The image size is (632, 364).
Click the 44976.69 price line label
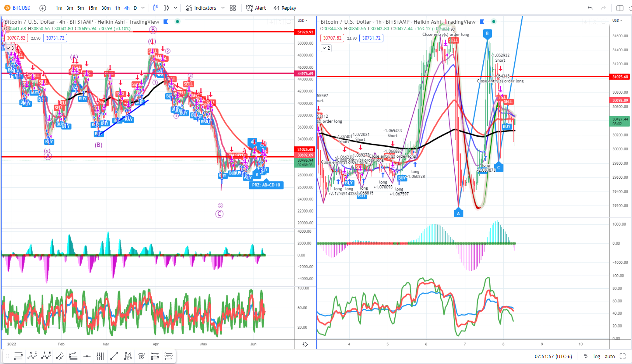(305, 73)
